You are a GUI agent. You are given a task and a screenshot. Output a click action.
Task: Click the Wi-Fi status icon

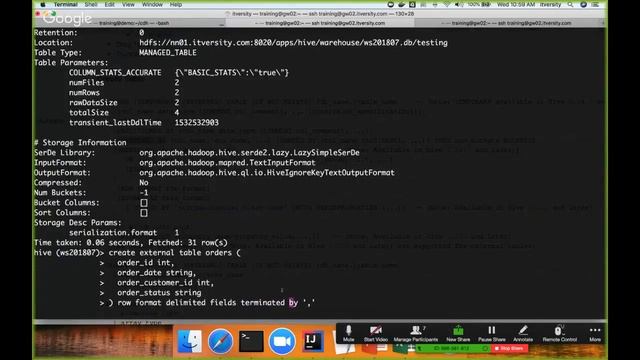click(447, 4)
